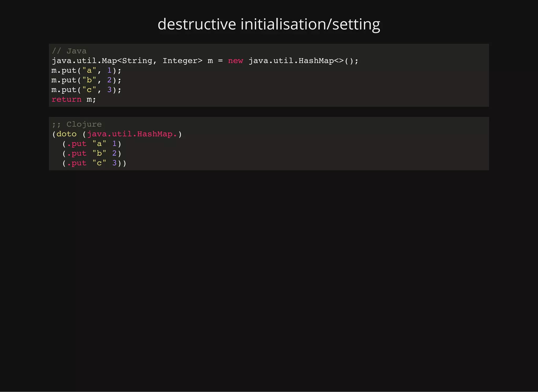
Task: Click the HashMap declaration line with 'new'
Action: (205, 61)
